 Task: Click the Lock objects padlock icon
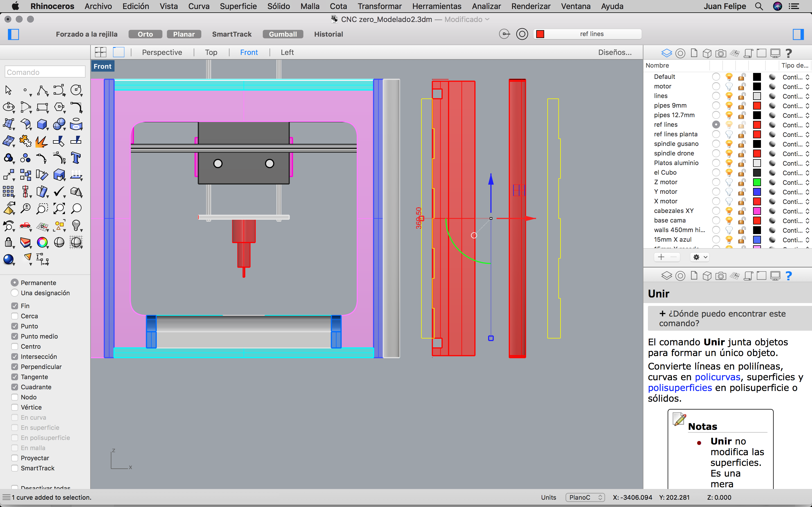click(x=8, y=243)
